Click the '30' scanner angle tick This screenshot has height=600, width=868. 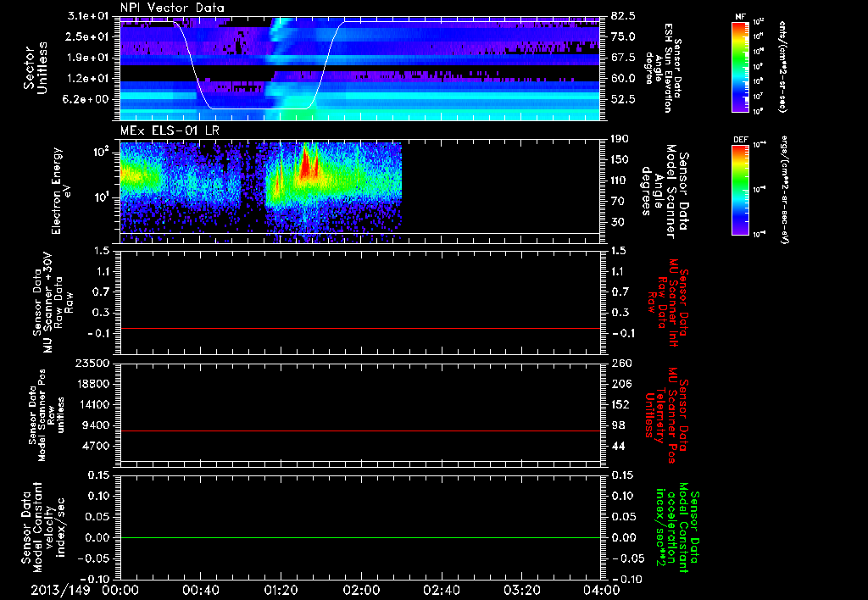point(617,222)
